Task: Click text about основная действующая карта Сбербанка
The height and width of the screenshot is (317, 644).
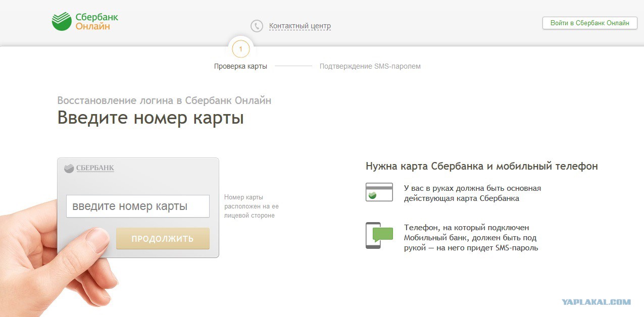Action: 472,193
